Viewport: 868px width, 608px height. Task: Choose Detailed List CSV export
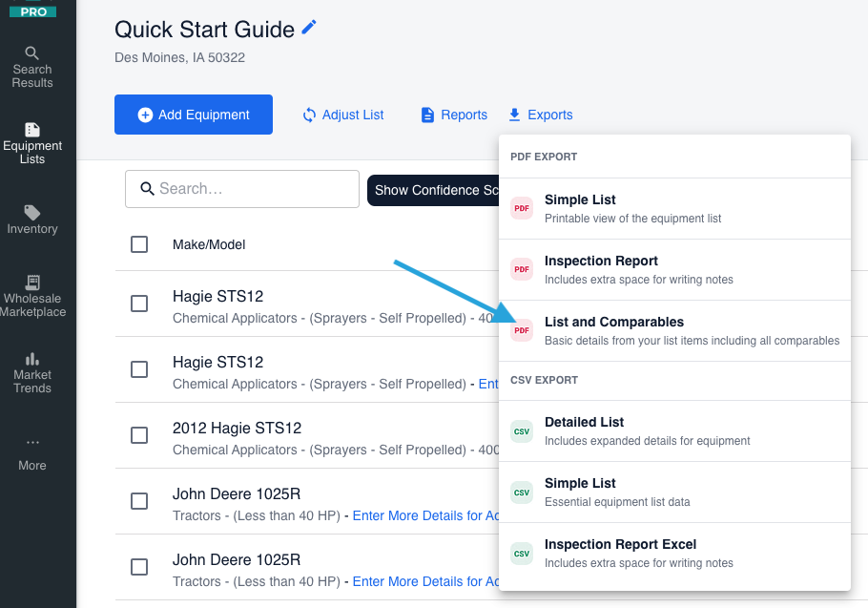pyautogui.click(x=674, y=430)
